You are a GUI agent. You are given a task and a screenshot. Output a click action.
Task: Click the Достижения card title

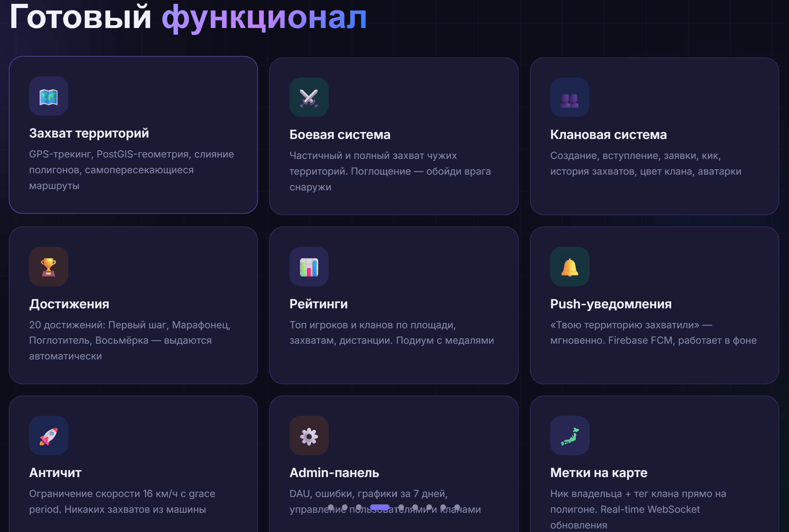click(69, 304)
